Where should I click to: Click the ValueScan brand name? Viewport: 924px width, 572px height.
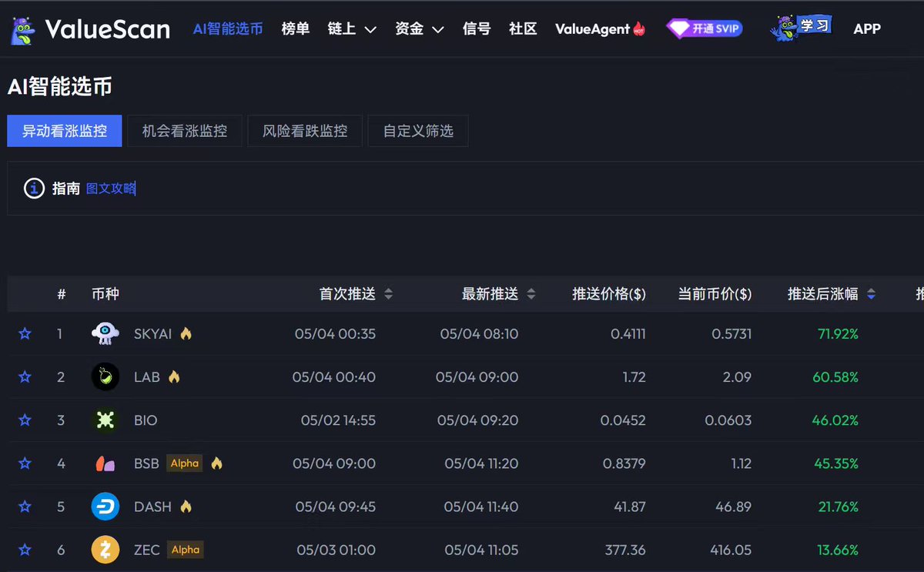coord(108,29)
